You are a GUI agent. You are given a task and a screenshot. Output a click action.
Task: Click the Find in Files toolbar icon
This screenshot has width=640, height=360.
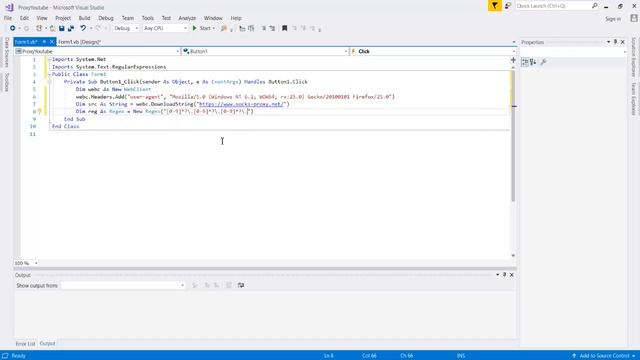[x=224, y=28]
